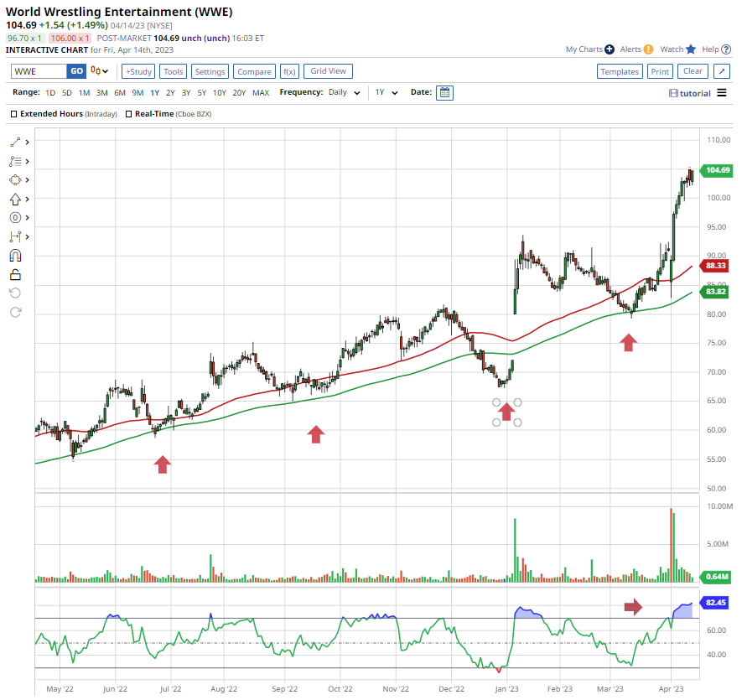Screen dimensions: 747x700
Task: Click the Alerts exclamation icon
Action: (x=648, y=49)
